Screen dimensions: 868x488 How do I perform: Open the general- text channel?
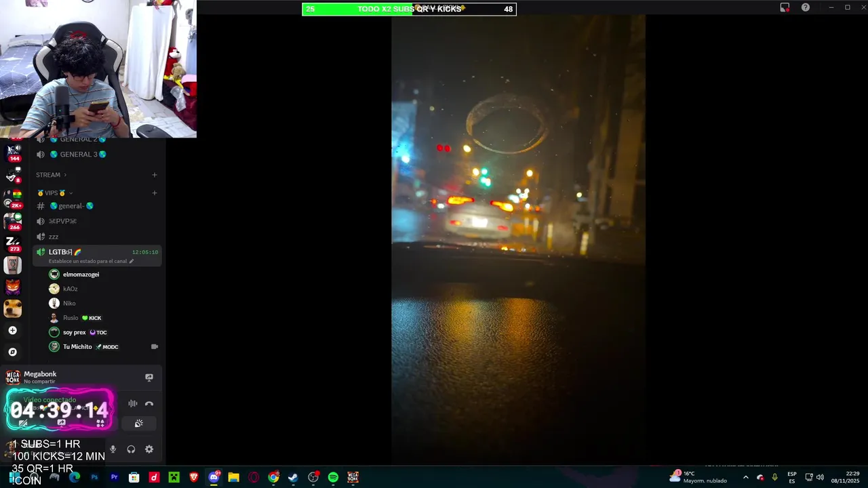pos(97,206)
